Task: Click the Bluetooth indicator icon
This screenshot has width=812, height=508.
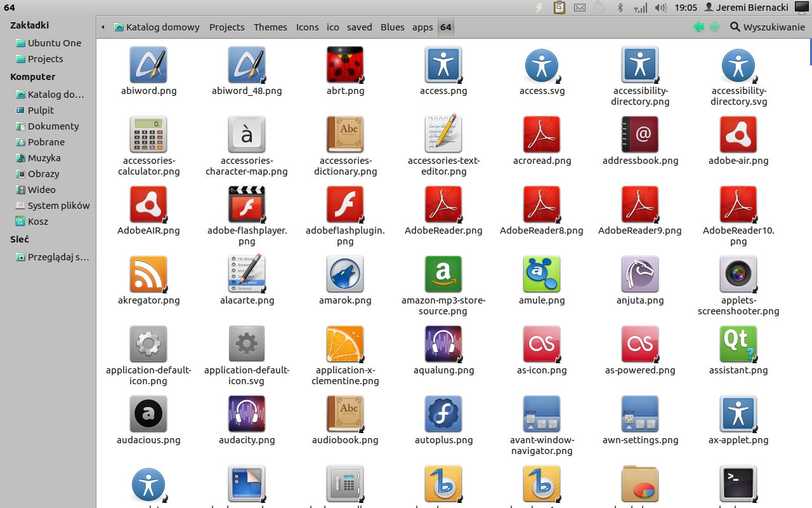Action: (621, 8)
